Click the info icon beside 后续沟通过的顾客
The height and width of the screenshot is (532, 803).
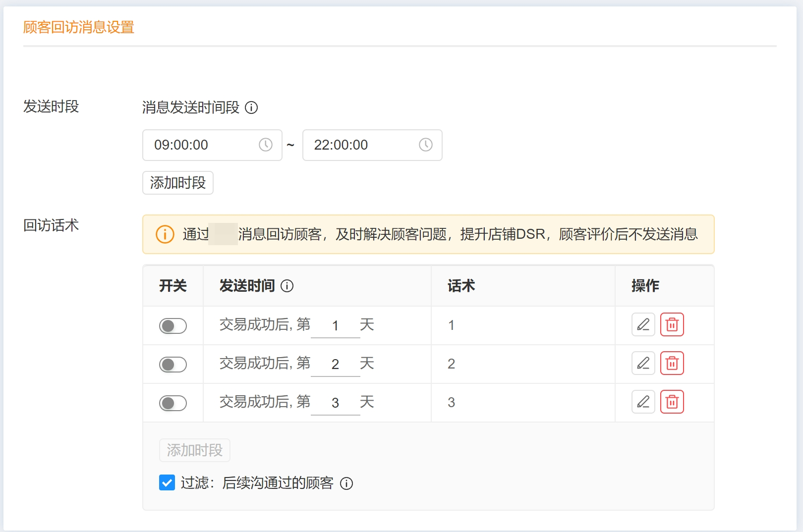346,483
